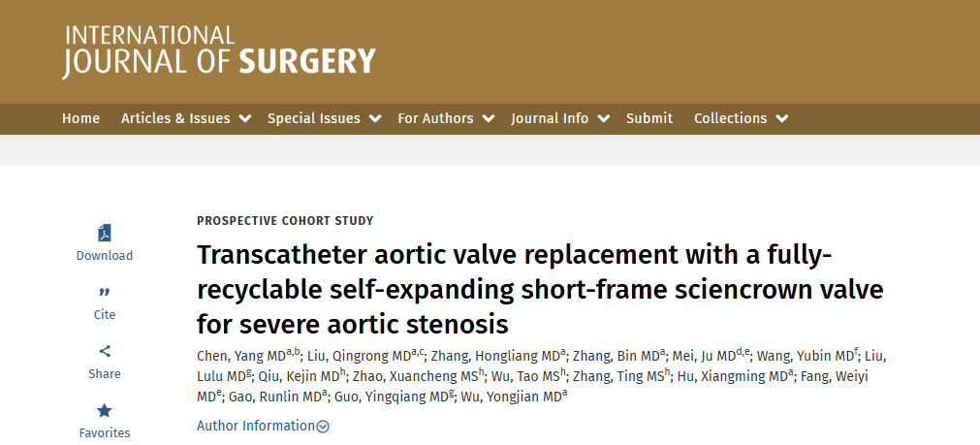Click author name Wu, Yongjian
980x445 pixels.
498,396
